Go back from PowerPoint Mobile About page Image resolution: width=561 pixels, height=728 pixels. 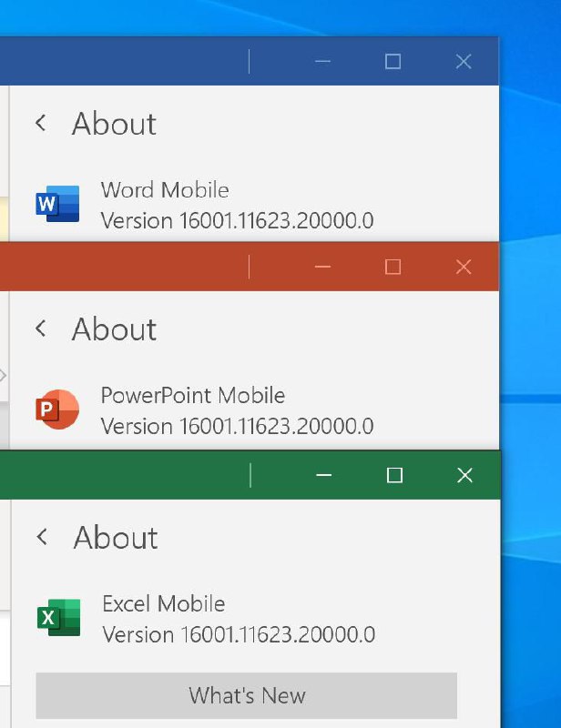coord(41,329)
